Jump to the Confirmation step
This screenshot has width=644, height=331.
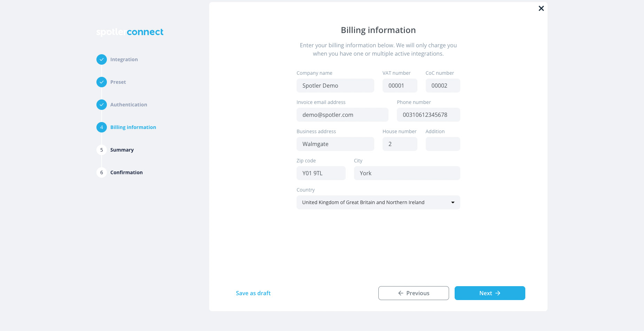(x=126, y=172)
